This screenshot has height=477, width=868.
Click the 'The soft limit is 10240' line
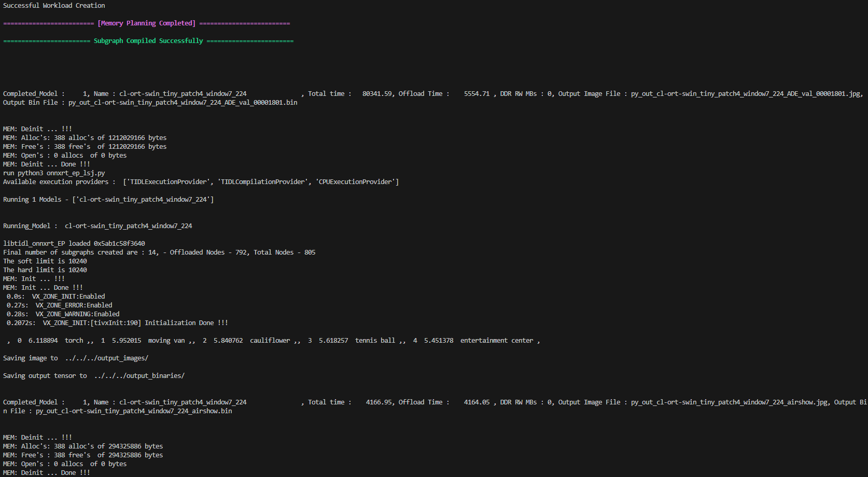tap(45, 261)
